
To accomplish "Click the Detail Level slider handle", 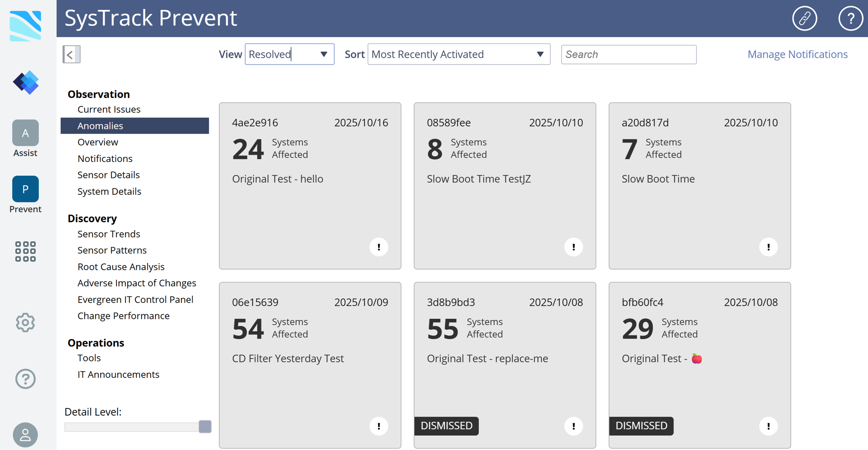I will (205, 427).
